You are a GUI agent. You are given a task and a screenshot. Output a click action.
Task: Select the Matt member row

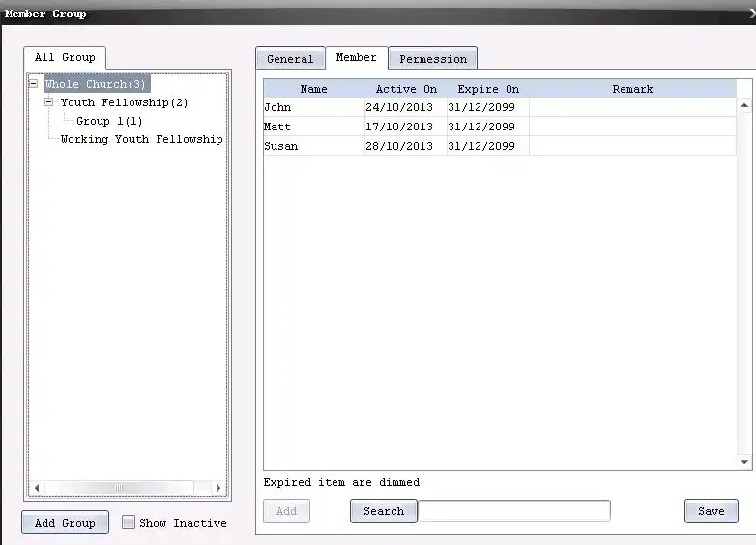[x=500, y=127]
